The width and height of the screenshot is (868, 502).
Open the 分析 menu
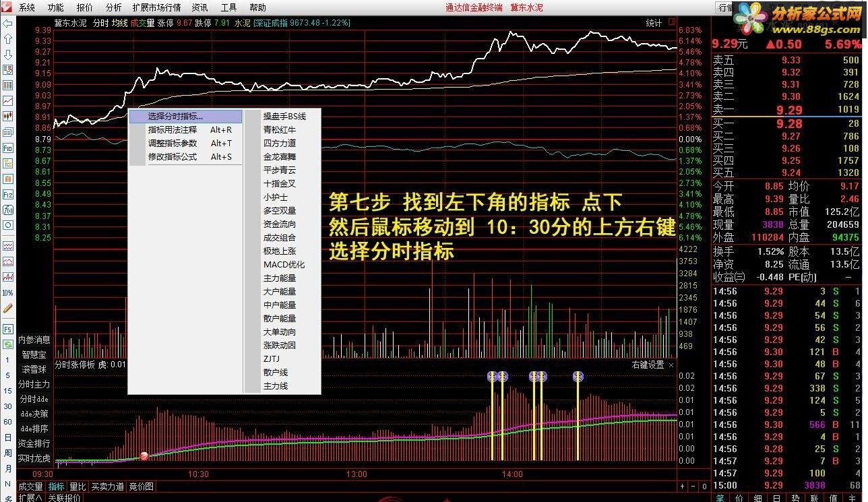click(114, 8)
